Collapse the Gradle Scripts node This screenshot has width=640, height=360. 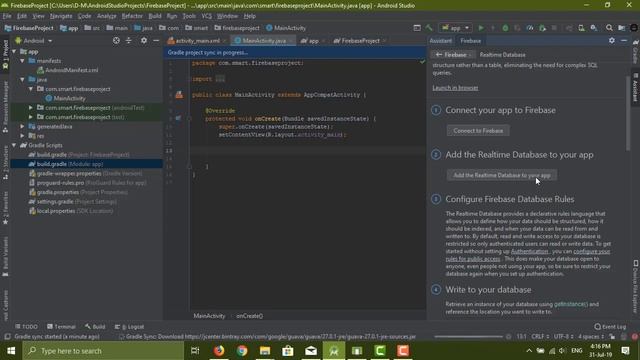point(15,145)
